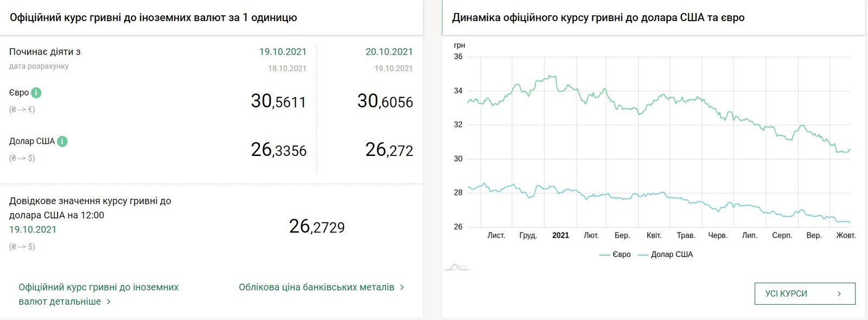Click the euro rate 30,5611

pyautogui.click(x=278, y=101)
